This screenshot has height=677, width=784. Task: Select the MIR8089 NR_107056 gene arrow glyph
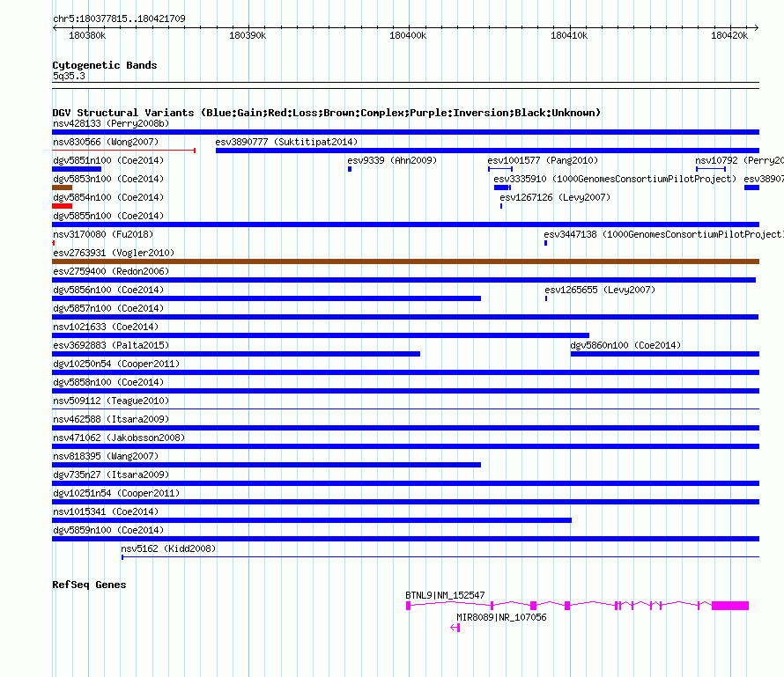pos(455,628)
